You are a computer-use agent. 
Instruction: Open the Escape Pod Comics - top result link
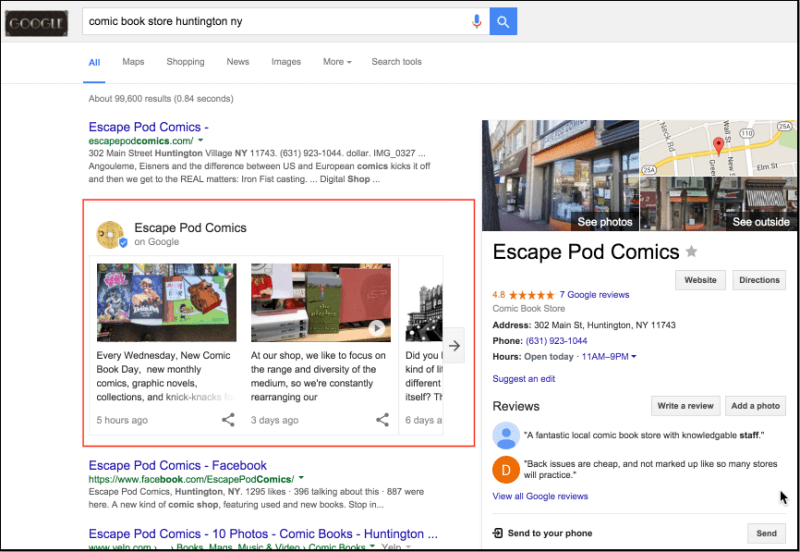(148, 127)
